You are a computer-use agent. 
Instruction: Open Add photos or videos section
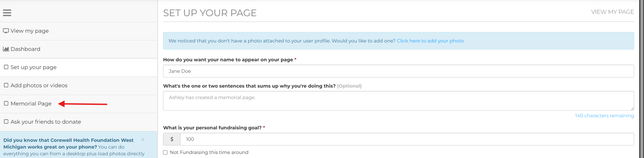39,86
